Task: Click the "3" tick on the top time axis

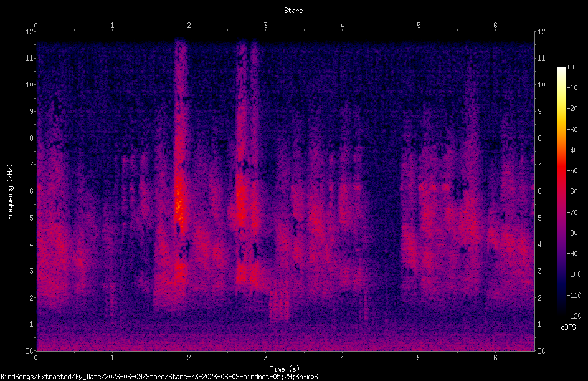Action: click(265, 26)
